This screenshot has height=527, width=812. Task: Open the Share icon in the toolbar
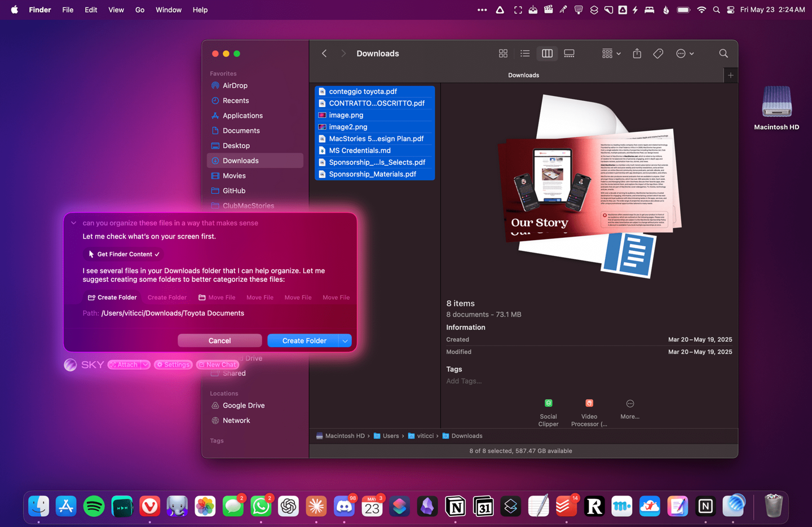pyautogui.click(x=637, y=53)
